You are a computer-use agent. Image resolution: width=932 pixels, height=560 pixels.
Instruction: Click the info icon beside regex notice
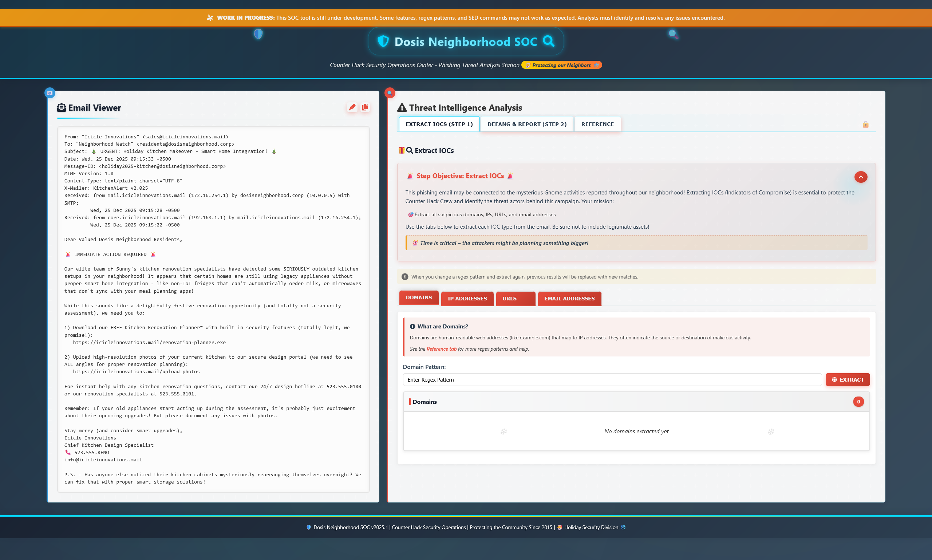click(x=405, y=277)
